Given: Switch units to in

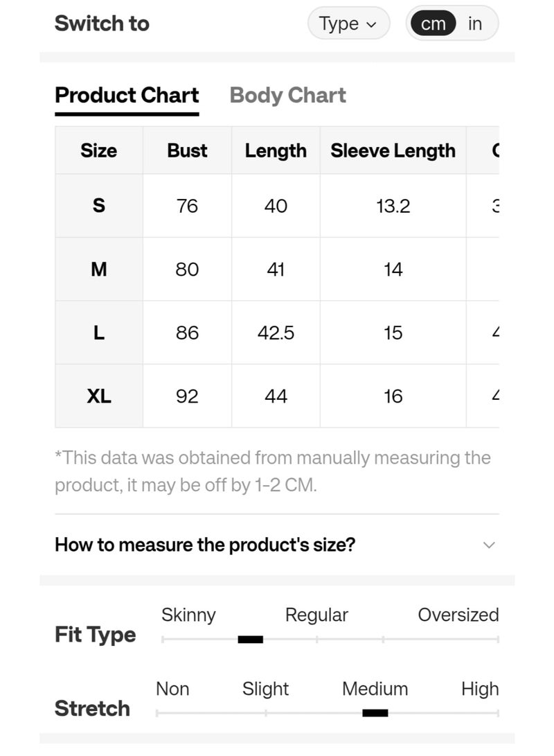Looking at the screenshot, I should click(x=474, y=23).
